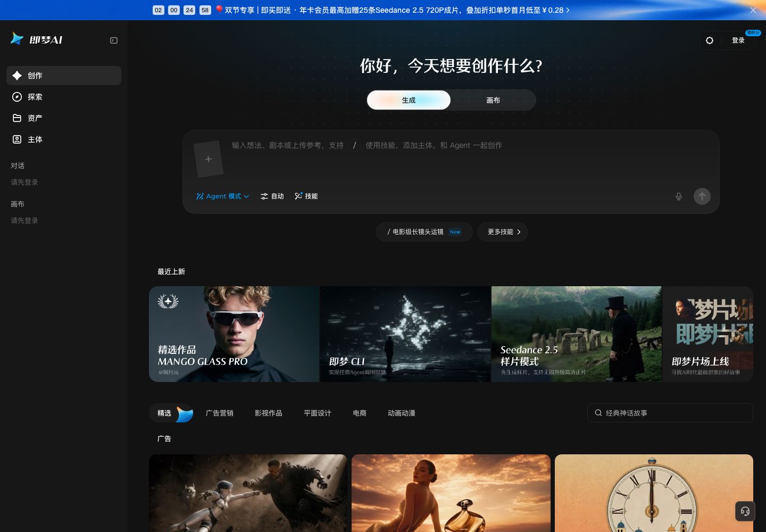Collapse the left sidebar panel
This screenshot has height=532, width=766.
click(x=114, y=40)
